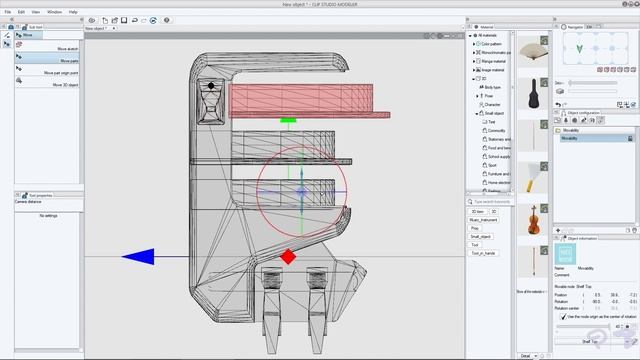Click the last Object configuration toolbar icon
Image resolution: width=640 pixels, height=360 pixels.
pyautogui.click(x=600, y=120)
